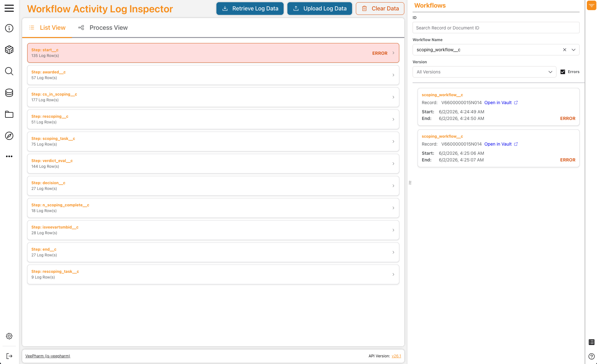The width and height of the screenshot is (597, 364).
Task: Expand the Step: start__c error row
Action: [213, 53]
